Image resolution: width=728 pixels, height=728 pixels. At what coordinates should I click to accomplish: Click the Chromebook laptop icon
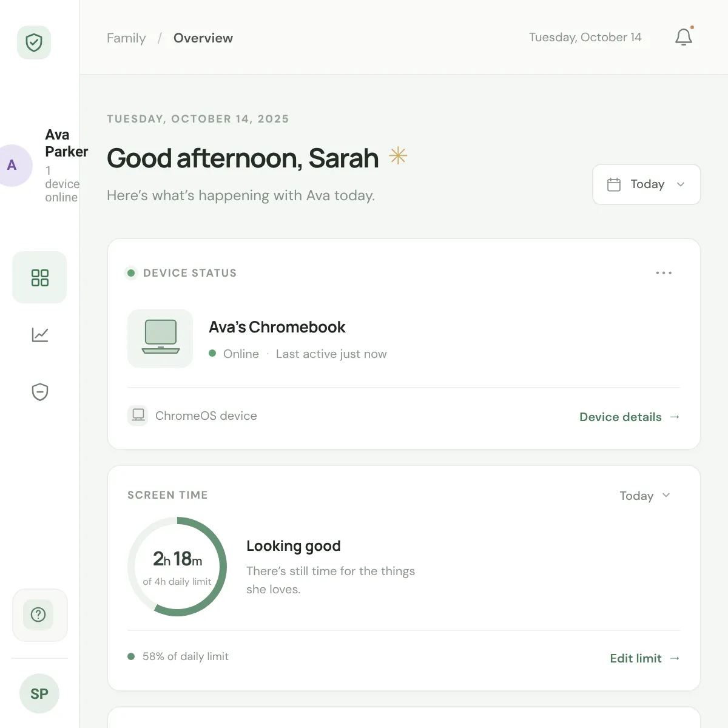click(x=160, y=338)
